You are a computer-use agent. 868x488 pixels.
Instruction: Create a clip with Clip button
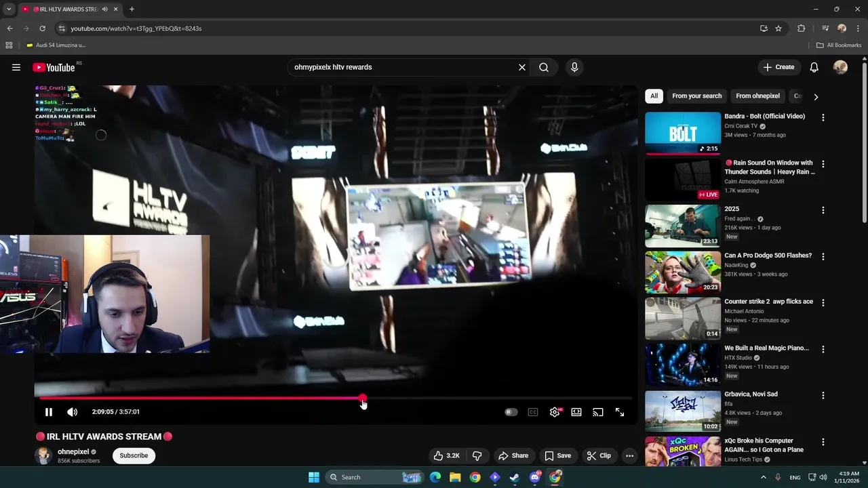click(x=599, y=455)
